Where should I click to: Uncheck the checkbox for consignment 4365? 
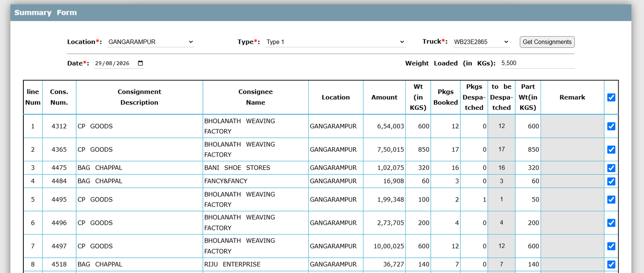tap(611, 150)
